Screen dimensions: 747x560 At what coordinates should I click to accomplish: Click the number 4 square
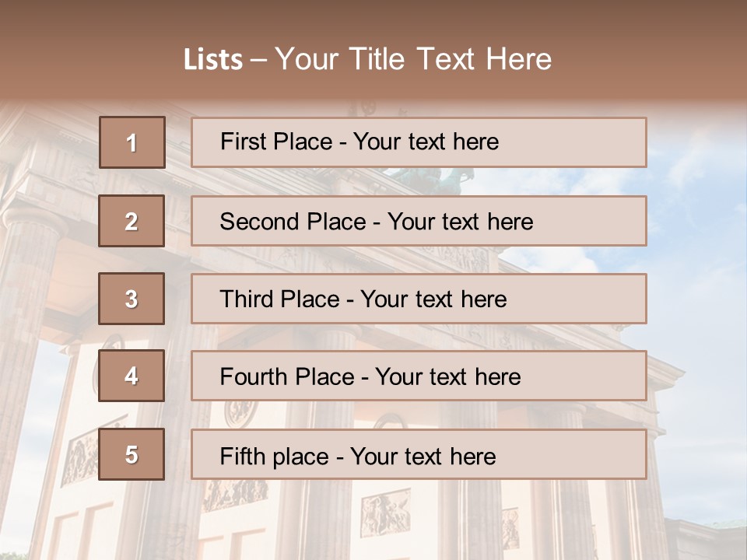click(x=132, y=376)
